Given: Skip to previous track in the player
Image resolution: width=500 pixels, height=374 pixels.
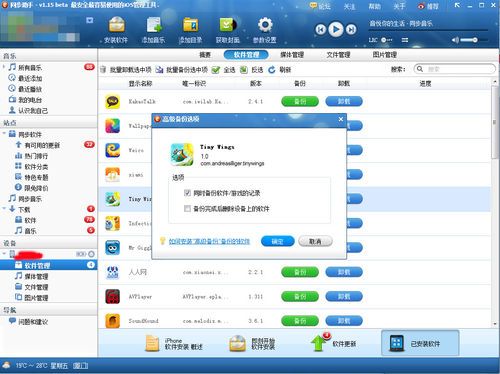Looking at the screenshot, I should pyautogui.click(x=321, y=30).
